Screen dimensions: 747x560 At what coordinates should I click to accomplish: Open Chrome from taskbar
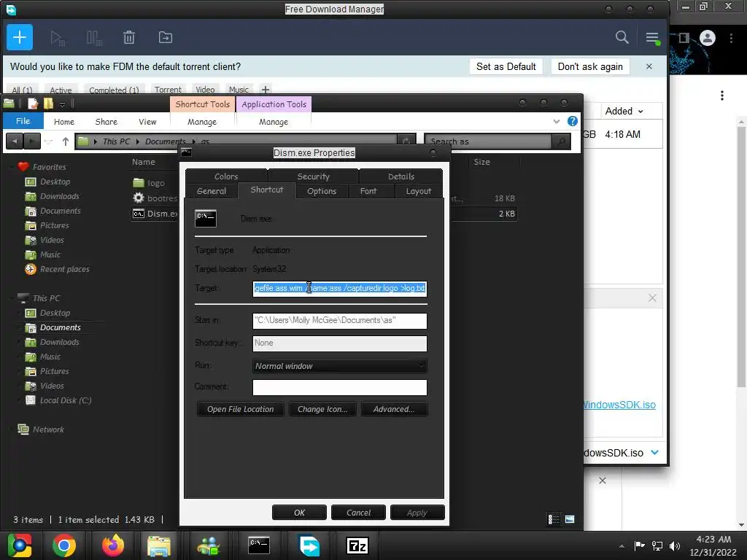click(64, 545)
